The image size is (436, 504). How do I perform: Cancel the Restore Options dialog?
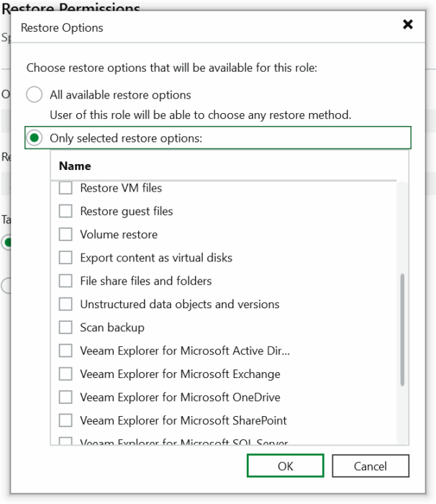pos(371,466)
